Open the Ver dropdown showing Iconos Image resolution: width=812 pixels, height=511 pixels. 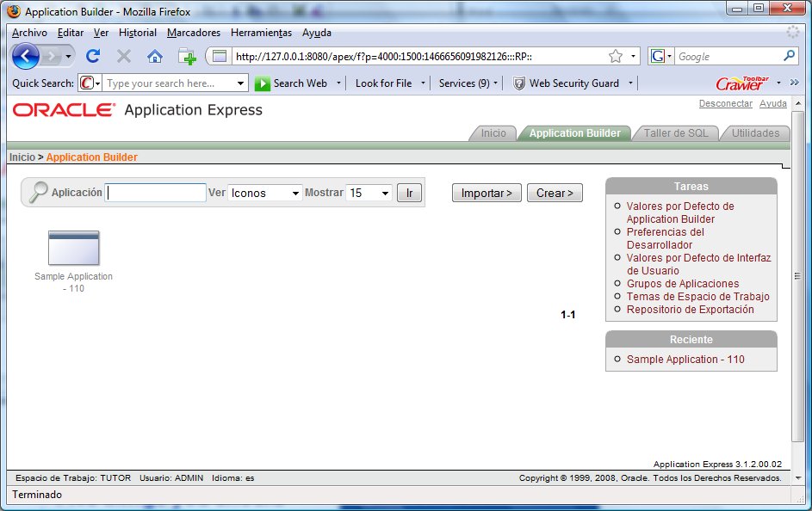point(264,193)
